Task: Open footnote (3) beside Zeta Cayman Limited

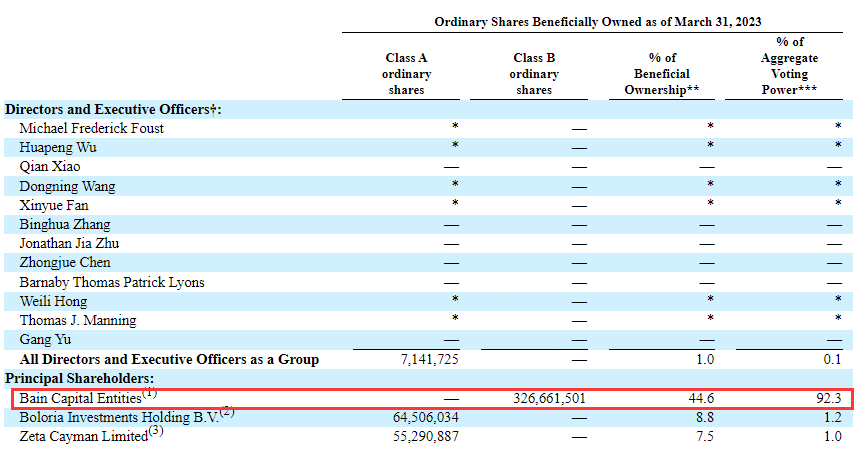Action: click(156, 431)
